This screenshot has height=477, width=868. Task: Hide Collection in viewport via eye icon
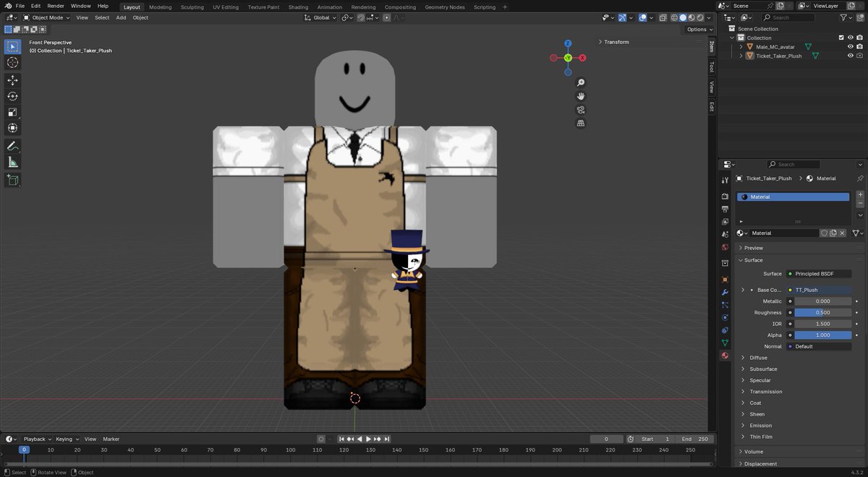click(850, 38)
